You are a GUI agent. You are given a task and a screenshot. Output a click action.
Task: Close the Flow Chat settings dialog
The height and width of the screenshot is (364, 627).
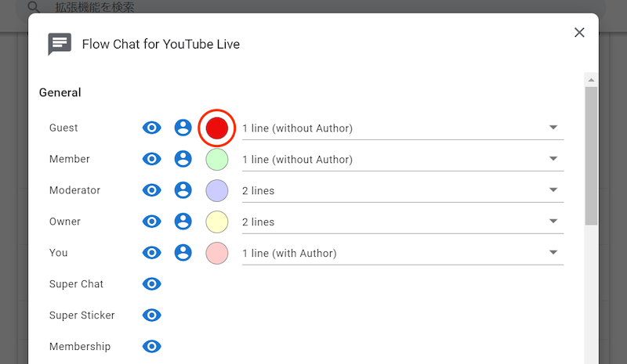coord(579,32)
